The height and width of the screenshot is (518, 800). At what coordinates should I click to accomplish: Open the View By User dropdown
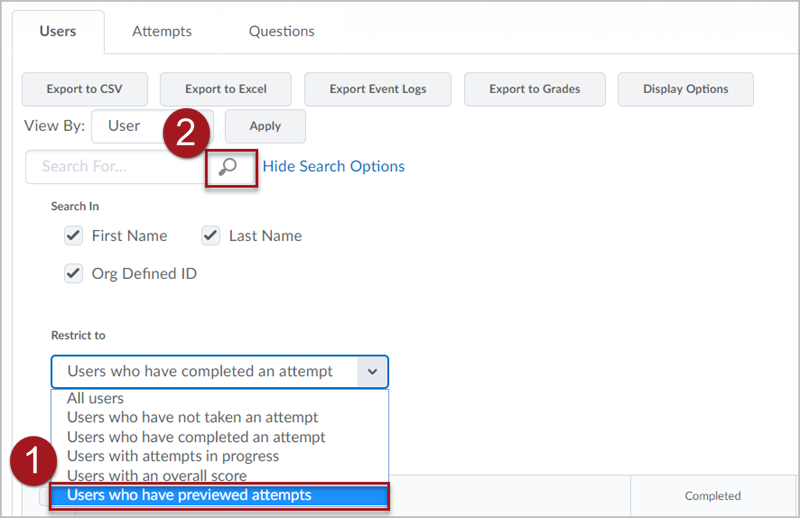152,126
